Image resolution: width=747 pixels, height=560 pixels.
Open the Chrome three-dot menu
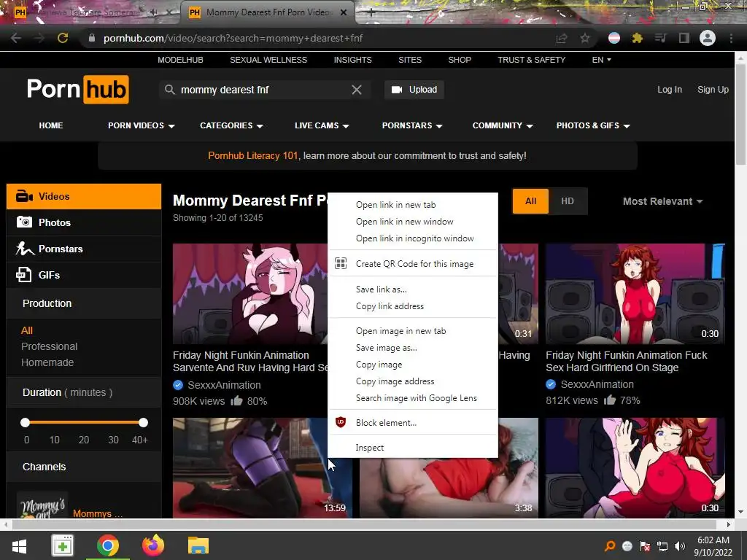point(731,38)
